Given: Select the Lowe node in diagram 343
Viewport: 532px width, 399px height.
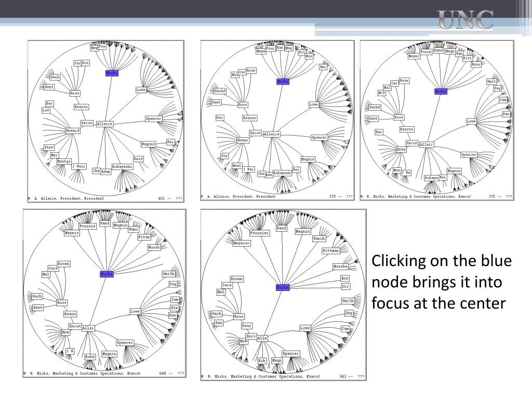Looking at the screenshot, I should point(304,328).
